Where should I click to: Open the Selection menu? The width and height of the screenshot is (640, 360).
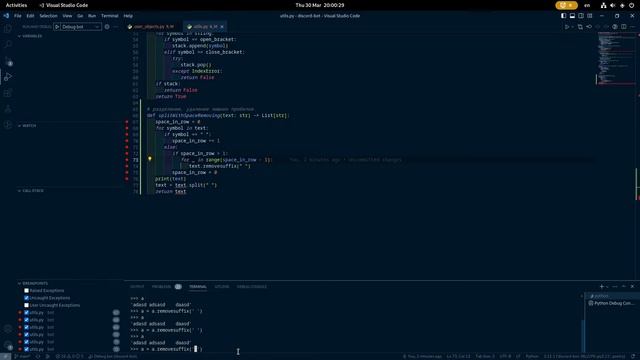click(x=48, y=16)
